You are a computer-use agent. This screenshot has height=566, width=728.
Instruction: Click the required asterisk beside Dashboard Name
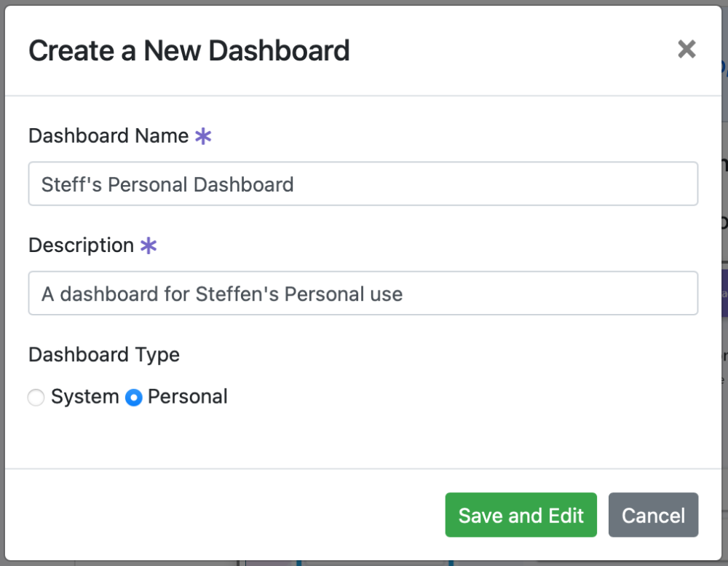pyautogui.click(x=205, y=135)
